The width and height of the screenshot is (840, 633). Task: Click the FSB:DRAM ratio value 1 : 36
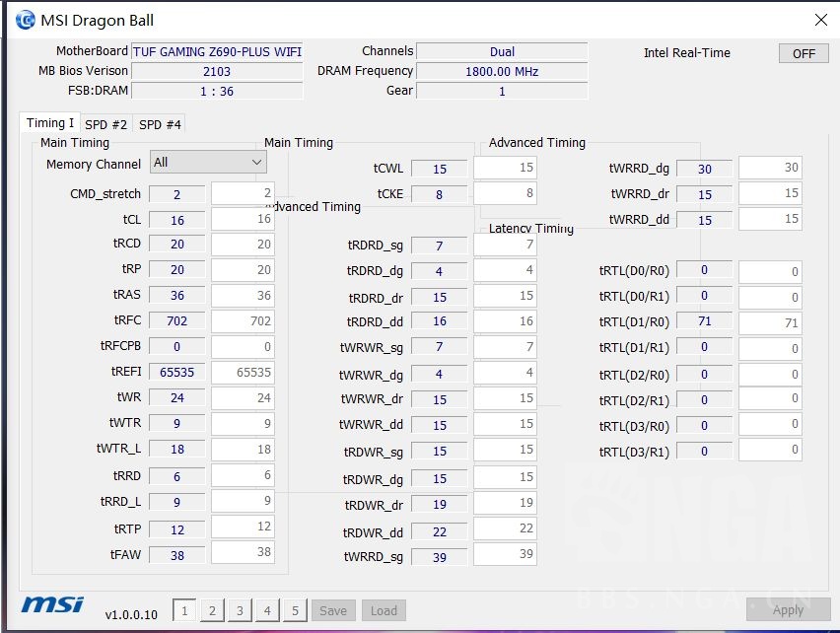(x=217, y=91)
